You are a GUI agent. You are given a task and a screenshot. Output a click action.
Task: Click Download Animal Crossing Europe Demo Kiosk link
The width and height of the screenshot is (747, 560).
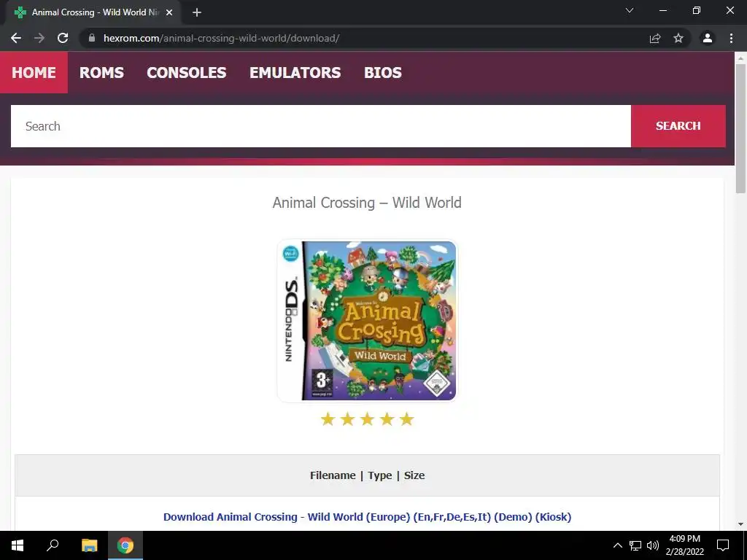coord(368,517)
